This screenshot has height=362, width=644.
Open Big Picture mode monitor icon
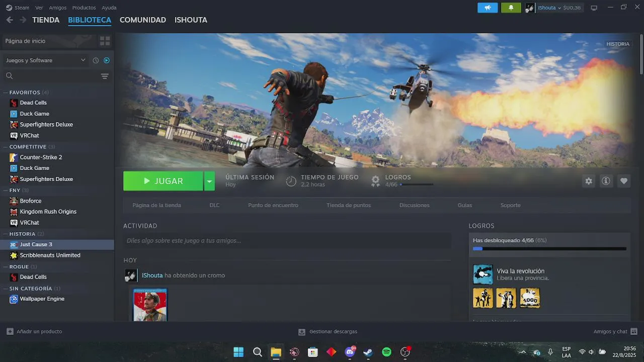click(x=594, y=8)
